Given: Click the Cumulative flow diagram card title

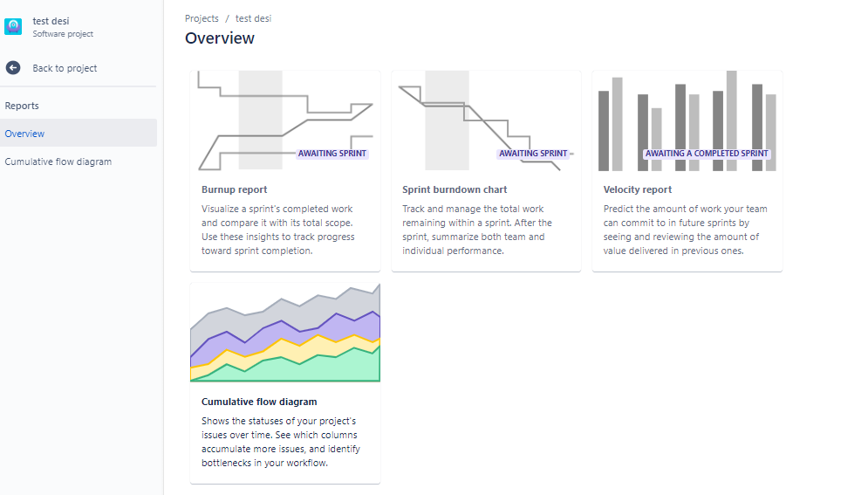Looking at the screenshot, I should coord(259,402).
